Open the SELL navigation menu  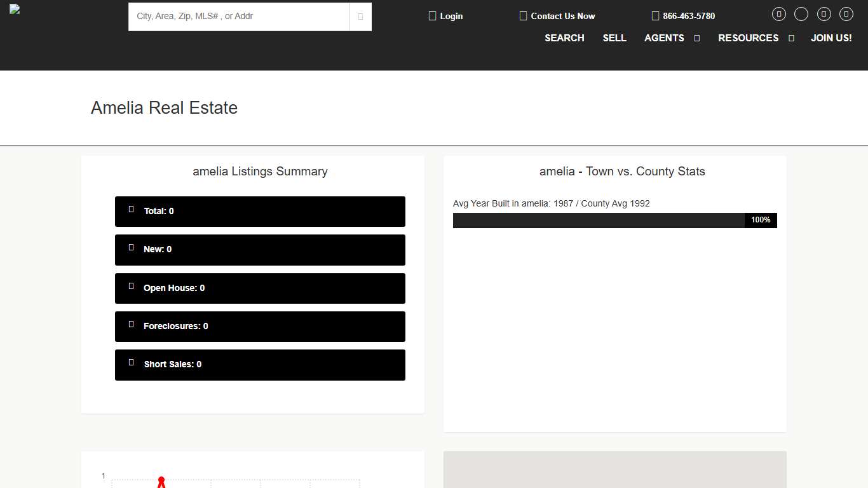coord(614,38)
